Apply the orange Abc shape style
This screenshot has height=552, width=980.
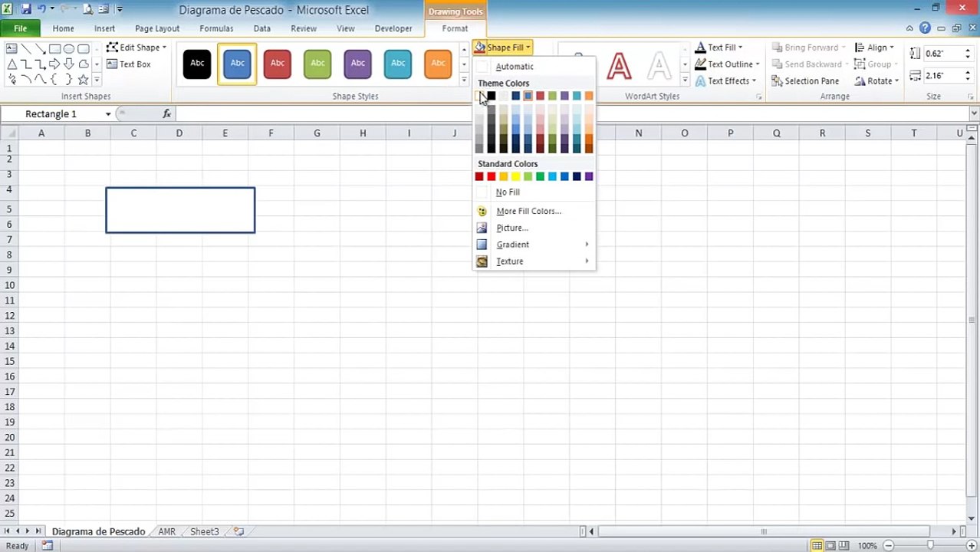click(x=438, y=64)
